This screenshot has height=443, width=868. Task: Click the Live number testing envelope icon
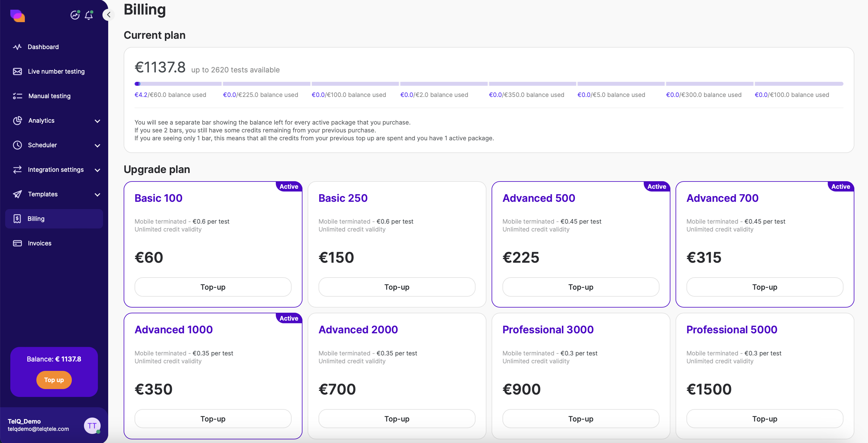click(17, 72)
